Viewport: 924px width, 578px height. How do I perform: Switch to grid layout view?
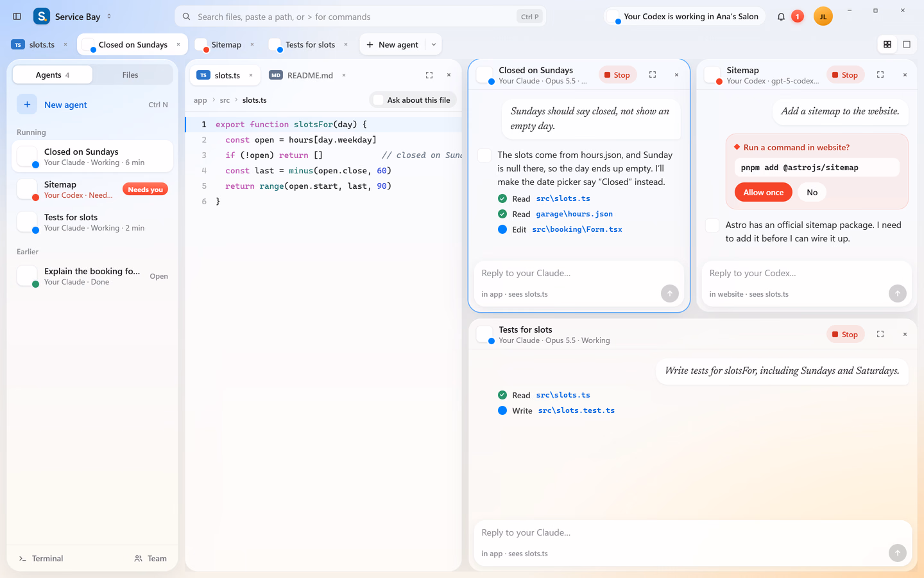tap(887, 44)
